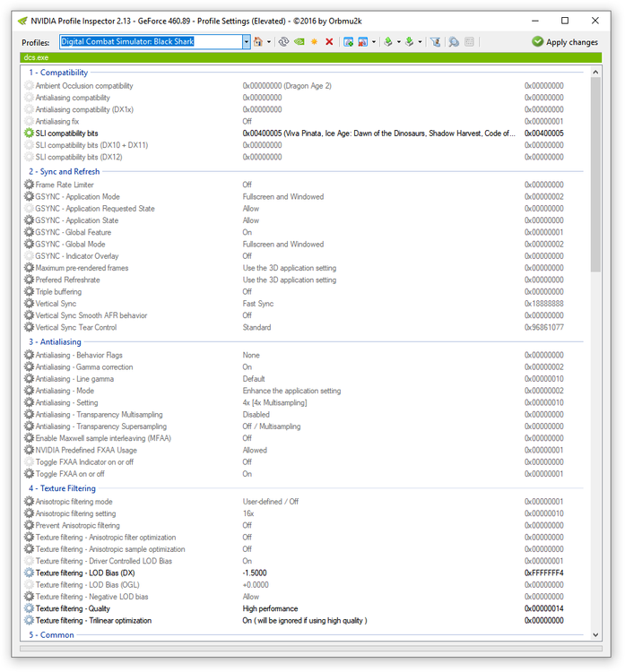The width and height of the screenshot is (625, 672).
Task: Click gear icon beside Vertical Sync
Action: [29, 304]
